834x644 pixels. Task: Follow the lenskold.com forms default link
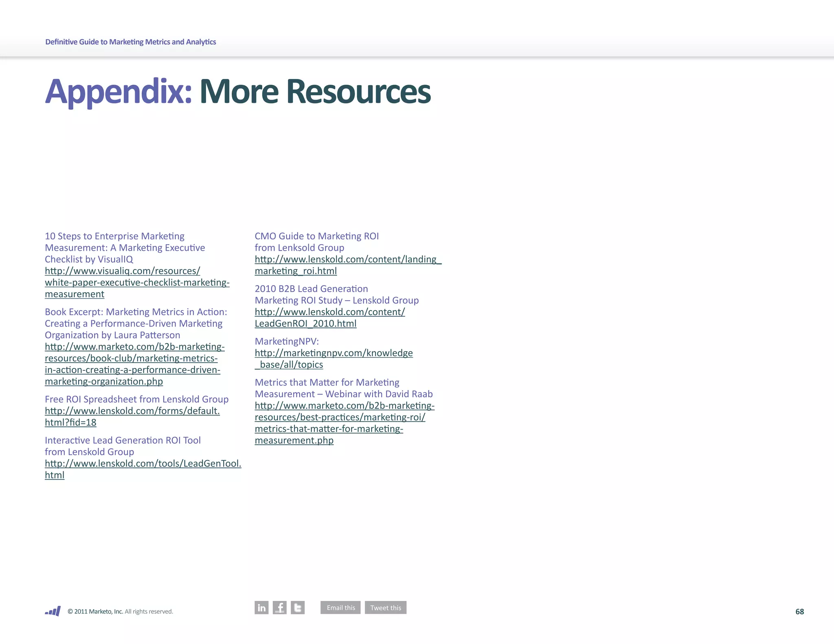[x=132, y=411]
